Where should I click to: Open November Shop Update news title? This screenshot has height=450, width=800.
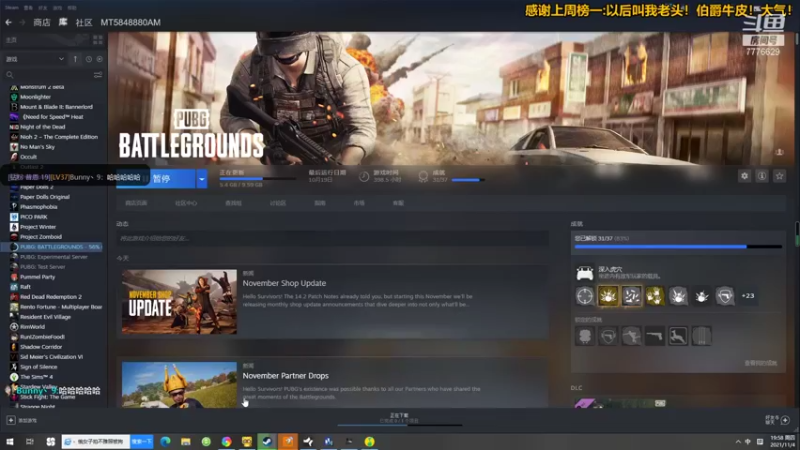click(x=284, y=283)
